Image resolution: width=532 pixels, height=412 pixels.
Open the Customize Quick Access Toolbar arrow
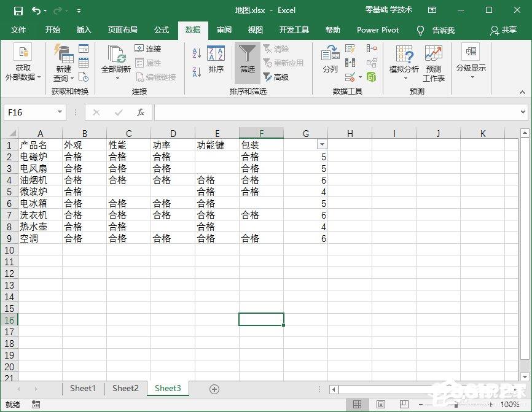click(79, 11)
